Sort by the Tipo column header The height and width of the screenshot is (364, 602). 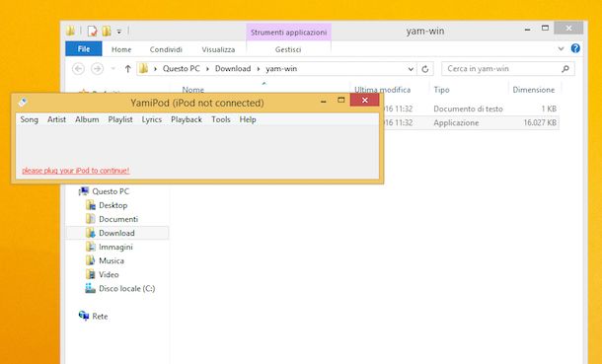pyautogui.click(x=441, y=90)
